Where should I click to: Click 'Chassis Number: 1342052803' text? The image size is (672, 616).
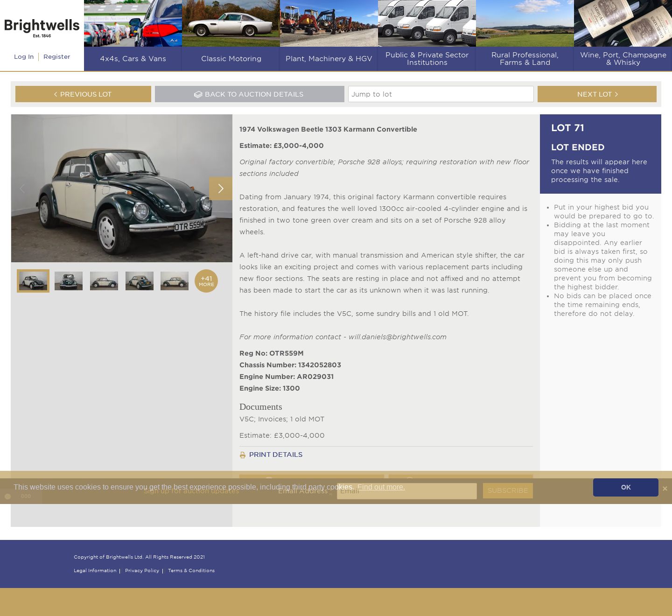click(290, 365)
